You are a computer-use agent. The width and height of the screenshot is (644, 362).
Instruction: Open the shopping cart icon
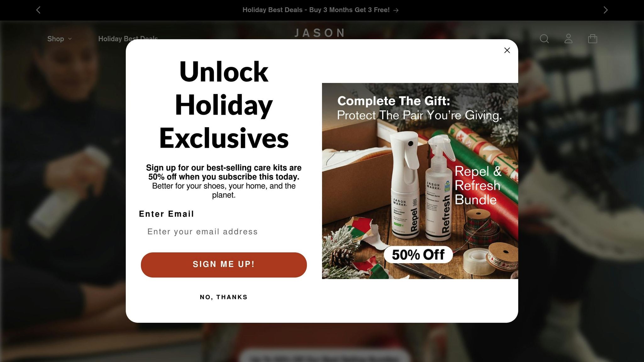tap(592, 39)
